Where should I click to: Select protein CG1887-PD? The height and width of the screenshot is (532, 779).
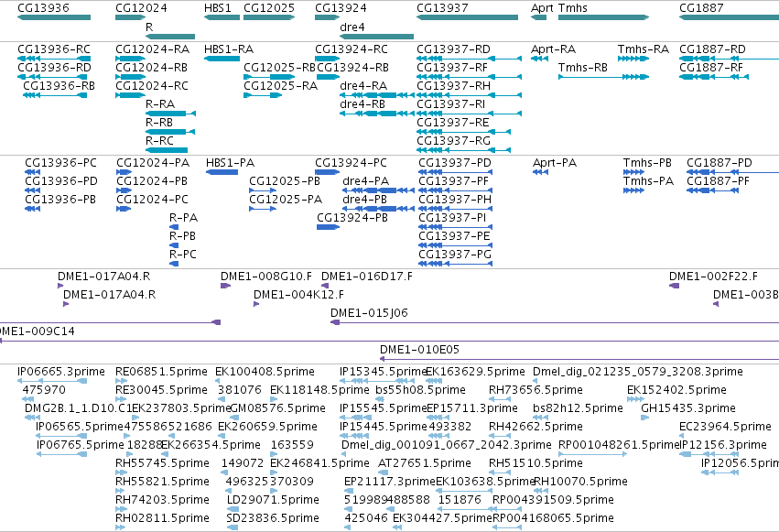coord(719,163)
